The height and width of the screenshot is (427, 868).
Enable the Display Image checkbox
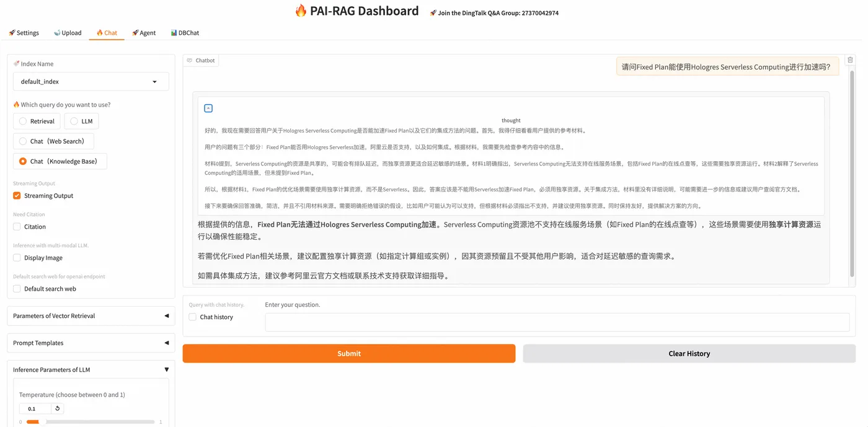coord(17,258)
